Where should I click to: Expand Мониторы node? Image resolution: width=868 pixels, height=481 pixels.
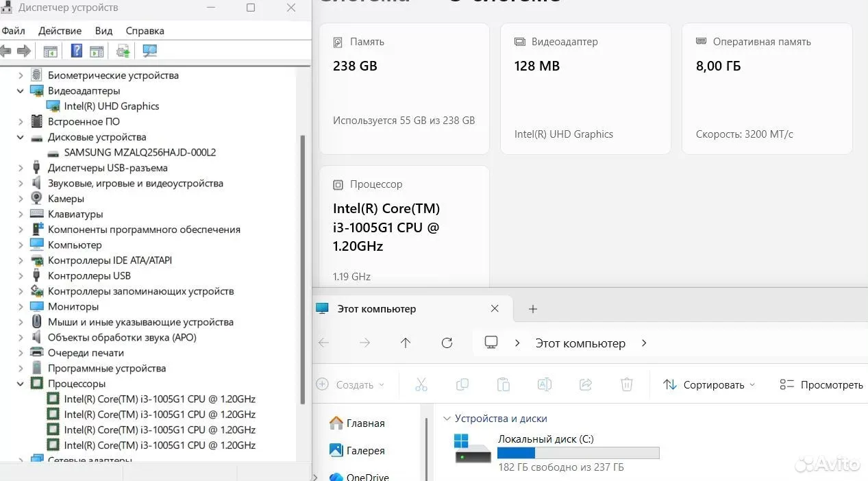click(21, 306)
